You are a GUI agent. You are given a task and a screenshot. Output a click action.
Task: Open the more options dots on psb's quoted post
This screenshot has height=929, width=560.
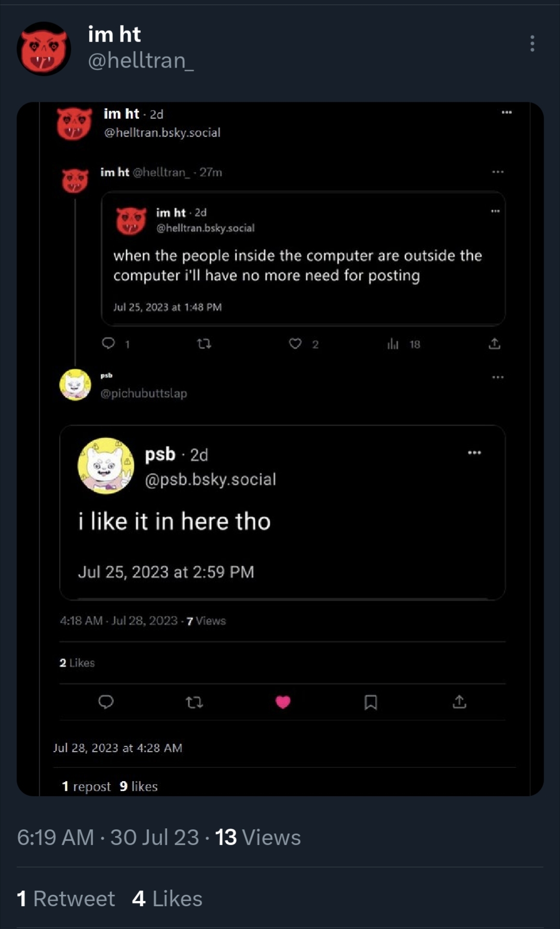[474, 453]
